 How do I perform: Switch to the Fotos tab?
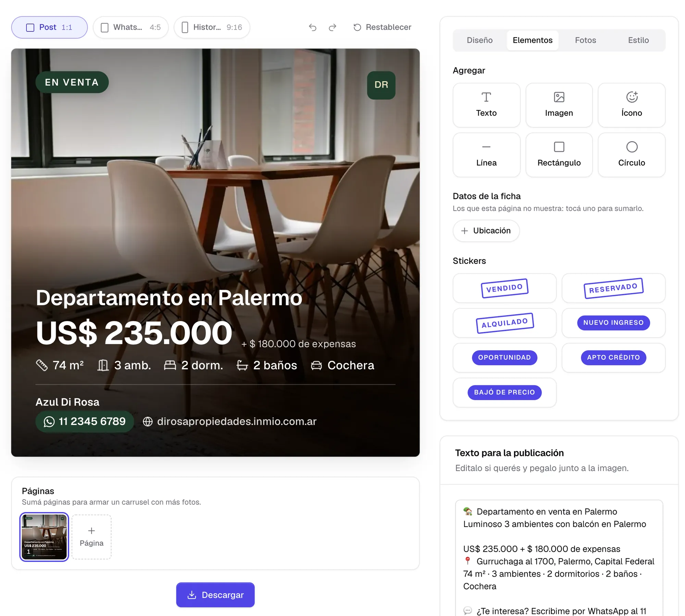(x=585, y=40)
